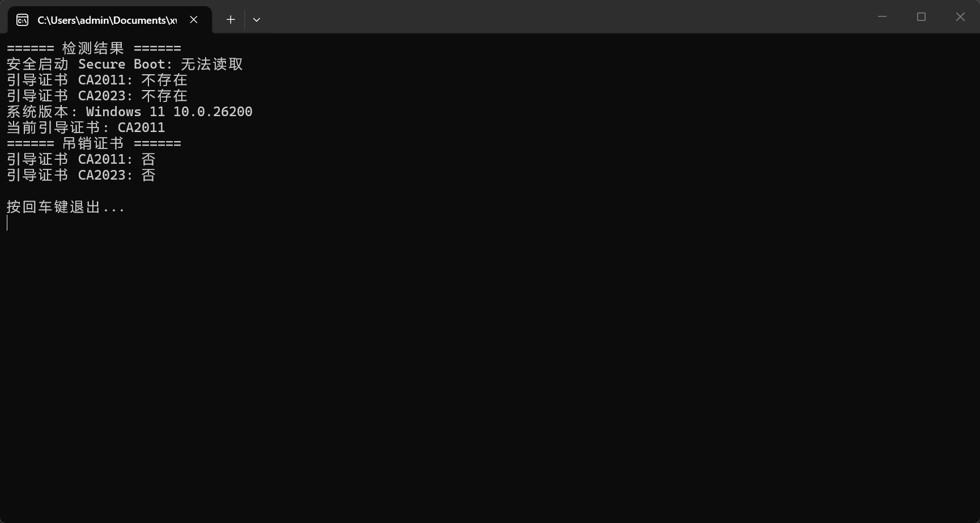Screen dimensions: 980x523
Task: Open the new tab profile dropdown
Action: click(x=257, y=20)
